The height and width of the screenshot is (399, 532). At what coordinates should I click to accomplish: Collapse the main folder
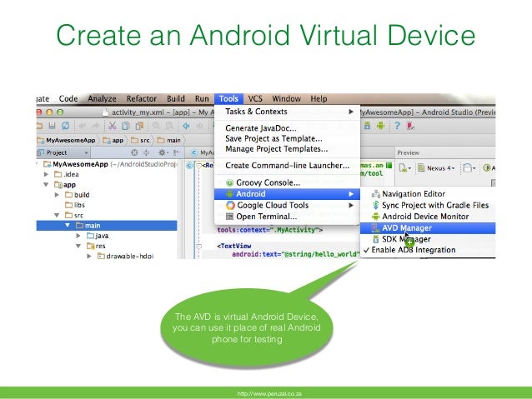coord(68,226)
